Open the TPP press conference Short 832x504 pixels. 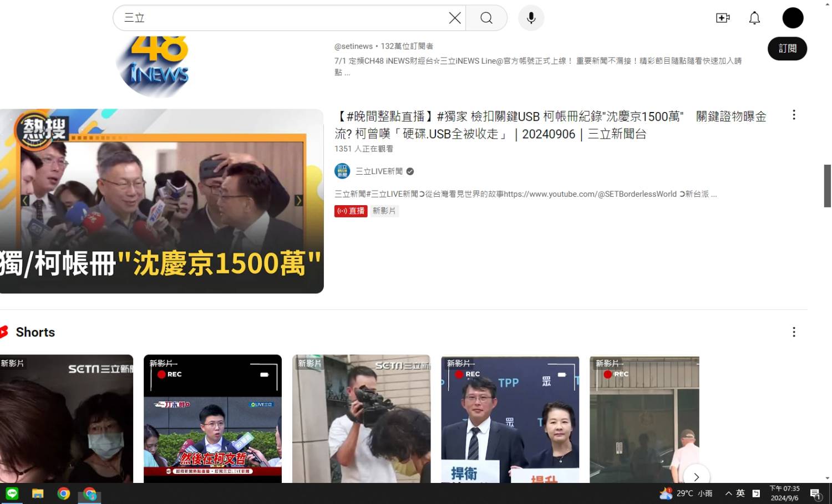(510, 419)
